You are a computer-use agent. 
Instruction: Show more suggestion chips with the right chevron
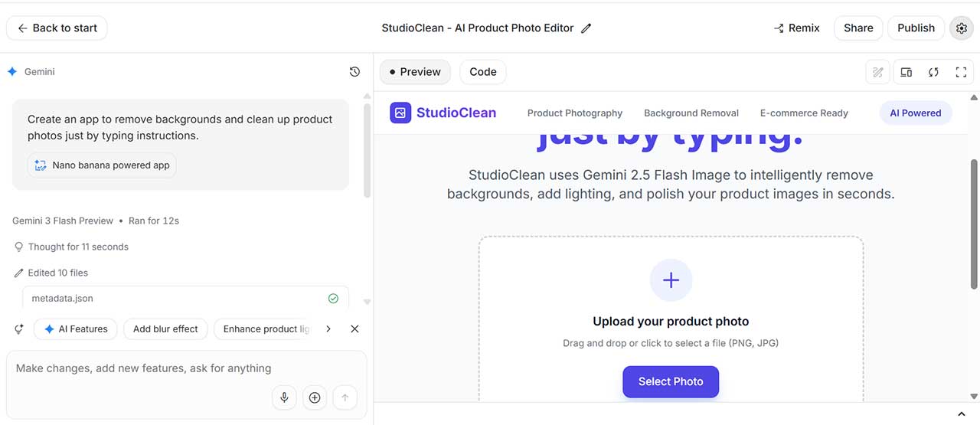328,329
